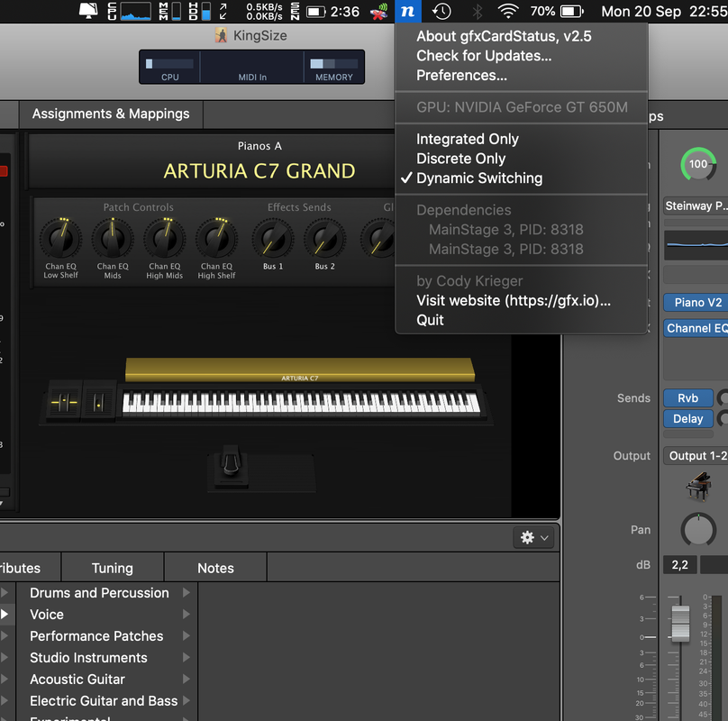Click the 2,2 dB value field
728x721 pixels.
[679, 565]
